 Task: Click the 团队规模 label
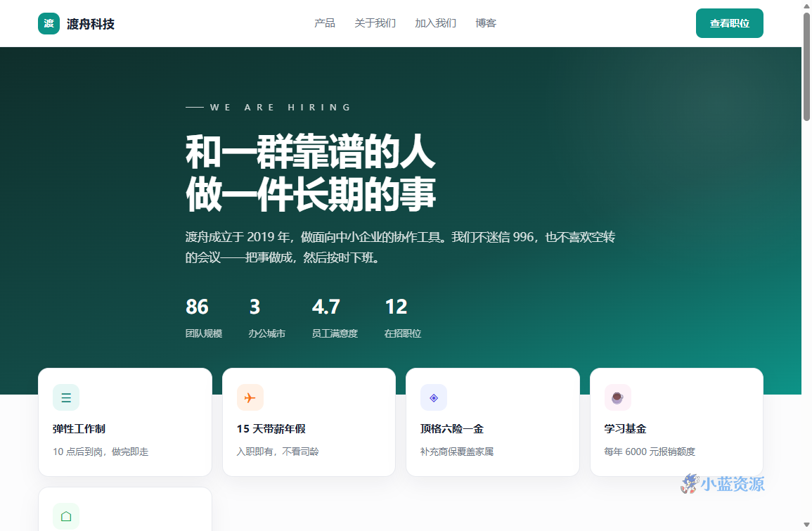click(x=203, y=333)
